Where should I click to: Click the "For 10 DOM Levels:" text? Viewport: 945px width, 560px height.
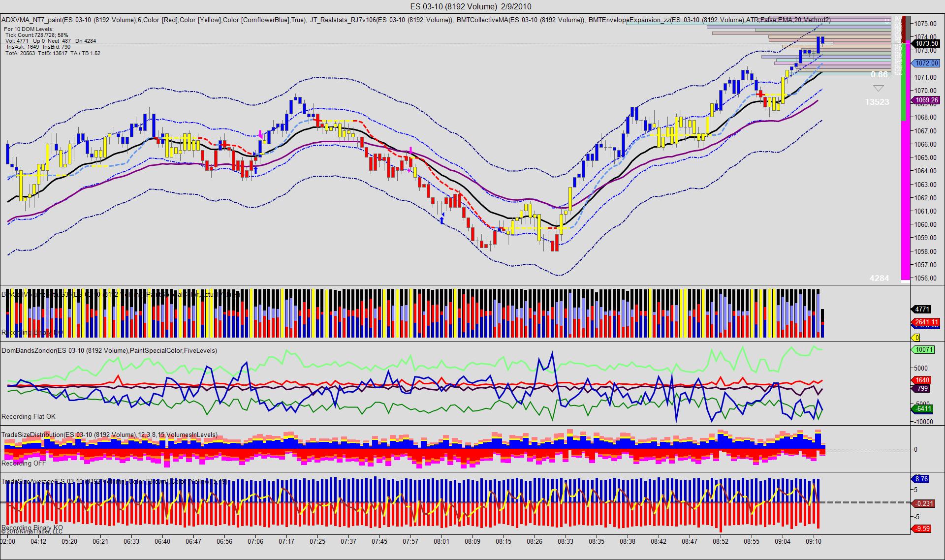click(x=29, y=29)
